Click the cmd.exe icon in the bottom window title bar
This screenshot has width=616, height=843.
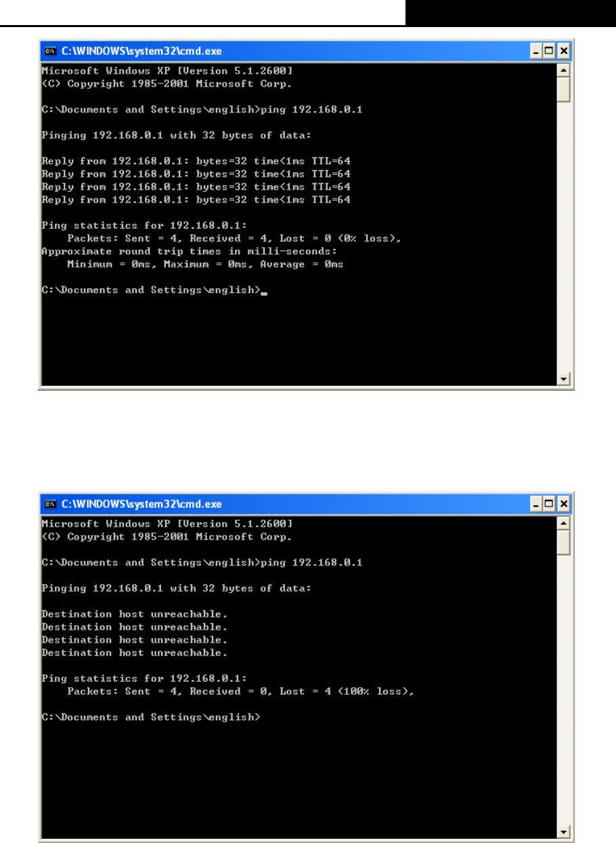tap(50, 504)
